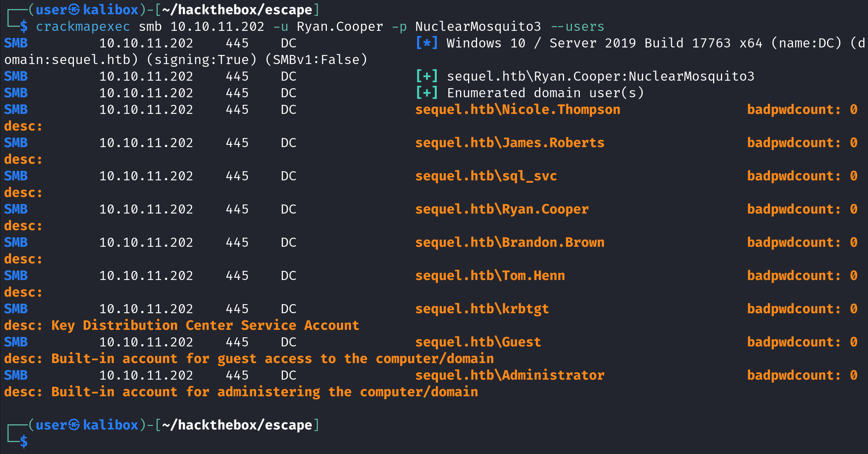Viewport: 868px width, 454px height.
Task: Click the sequel.htb\Tom.Henn entry
Action: click(x=490, y=276)
